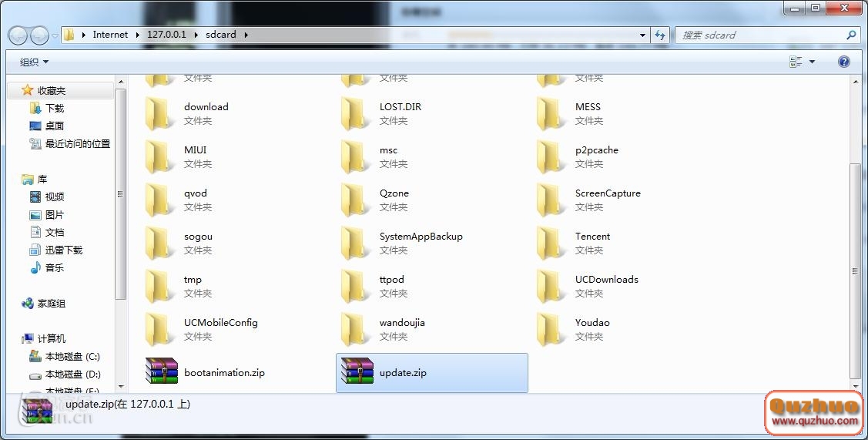Viewport: 868px width, 440px height.
Task: Select 家庭组 in navigation pane
Action: pos(52,303)
